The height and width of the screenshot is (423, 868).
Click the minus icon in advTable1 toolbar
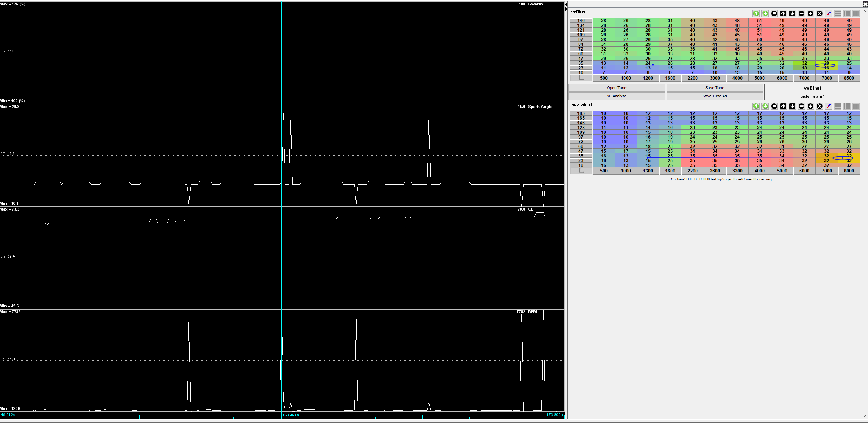[x=801, y=106]
